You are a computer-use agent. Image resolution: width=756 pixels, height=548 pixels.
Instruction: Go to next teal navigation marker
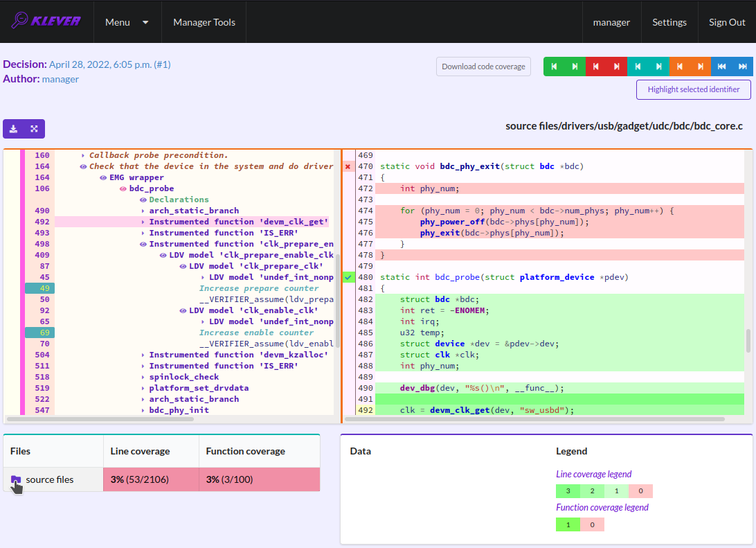pos(658,67)
